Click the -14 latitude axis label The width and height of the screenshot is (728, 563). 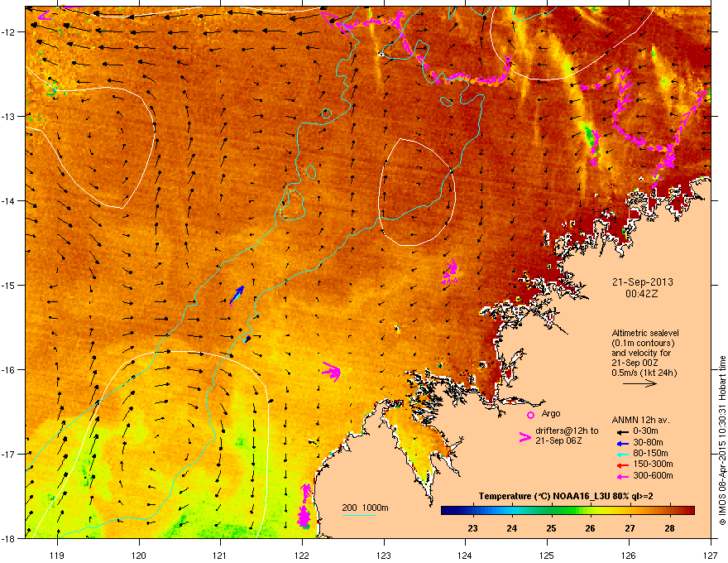click(8, 200)
